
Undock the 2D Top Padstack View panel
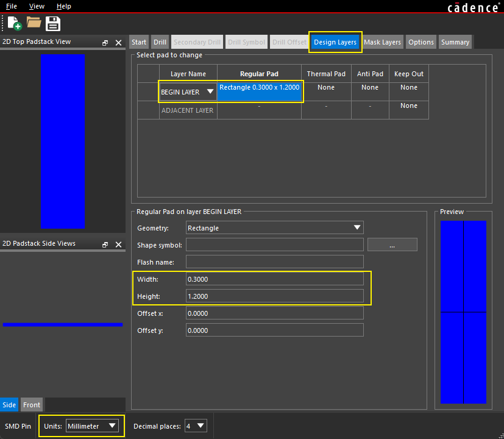coord(105,43)
